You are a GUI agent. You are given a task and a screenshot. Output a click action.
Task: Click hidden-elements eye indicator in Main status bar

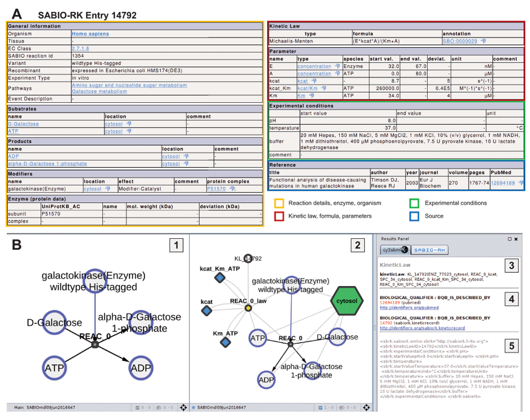tap(164, 407)
